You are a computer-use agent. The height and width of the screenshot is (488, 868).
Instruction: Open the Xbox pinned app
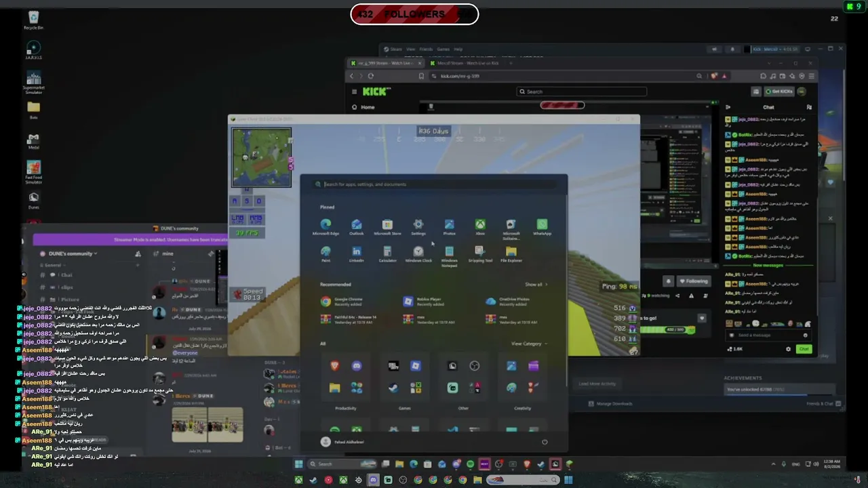[x=480, y=227]
